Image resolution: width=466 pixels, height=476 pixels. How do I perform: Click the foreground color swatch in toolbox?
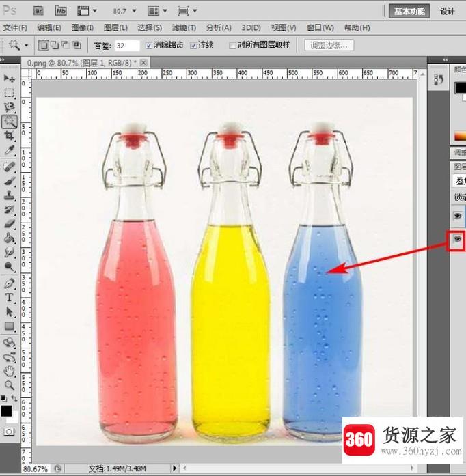(6, 410)
